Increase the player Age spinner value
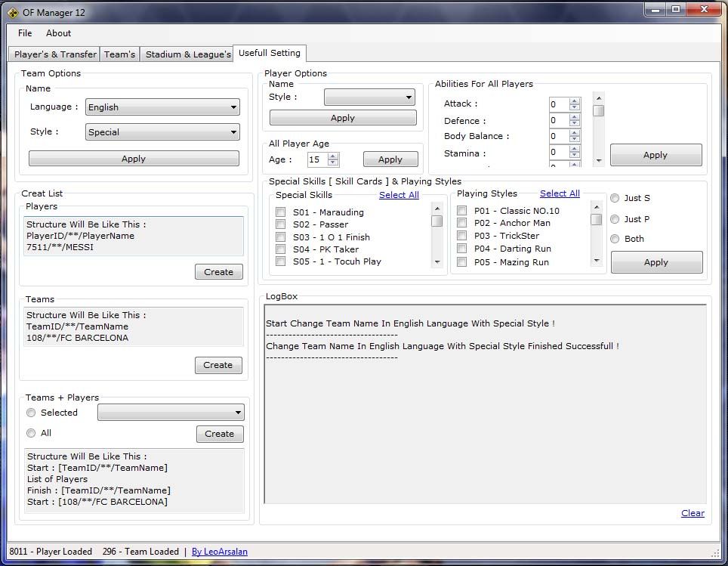The image size is (728, 566). click(333, 156)
